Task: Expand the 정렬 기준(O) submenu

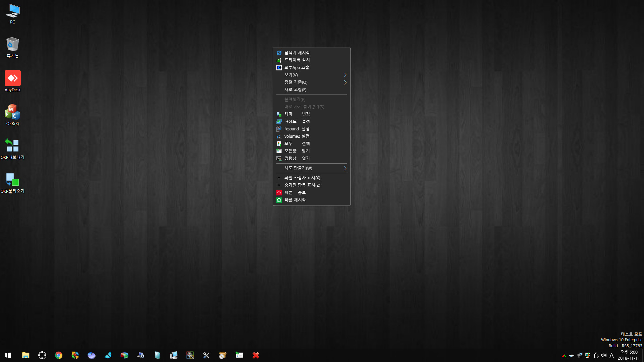Action: 312,82
